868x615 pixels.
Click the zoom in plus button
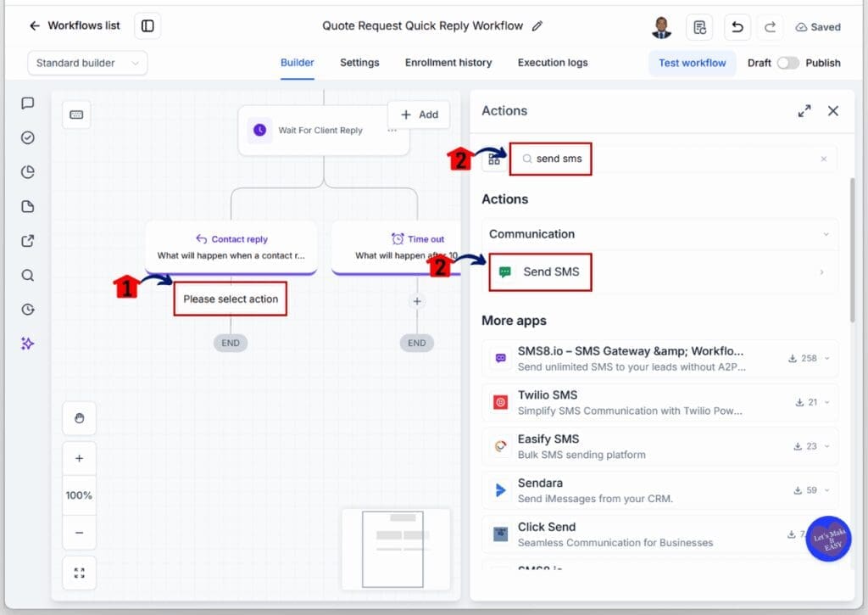coord(79,459)
